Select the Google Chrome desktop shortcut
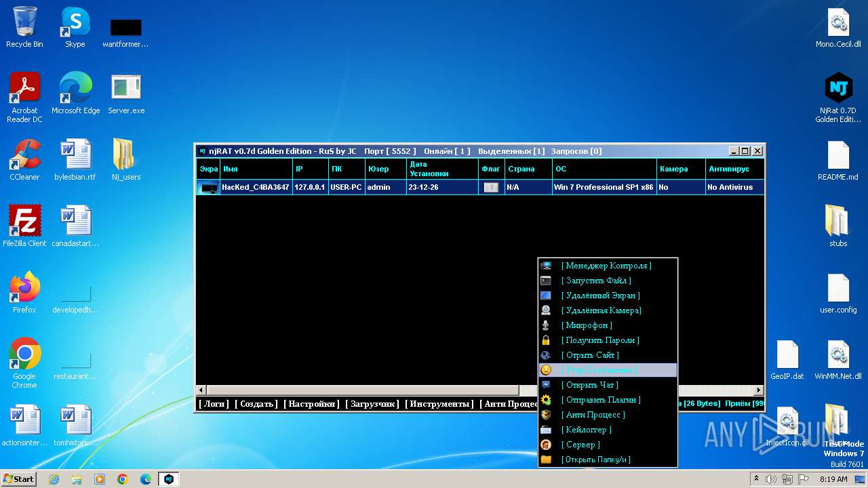Viewport: 868px width, 488px height. coord(24,363)
